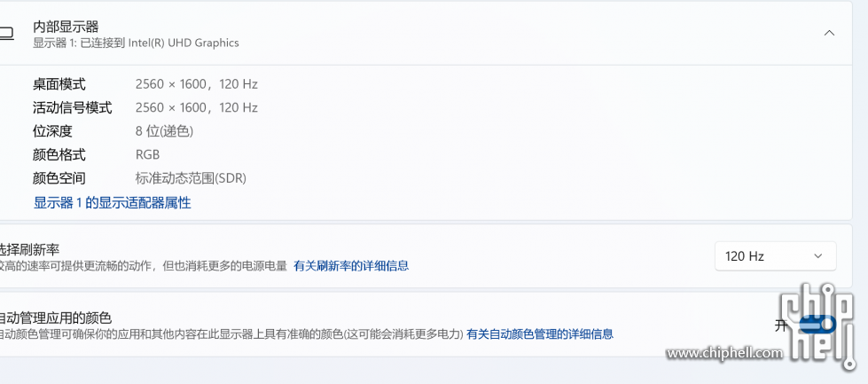Click the 显示器 1: 已连接到 Intel(R) UHD Graphics subtitle
This screenshot has width=868, height=384.
pyautogui.click(x=136, y=43)
